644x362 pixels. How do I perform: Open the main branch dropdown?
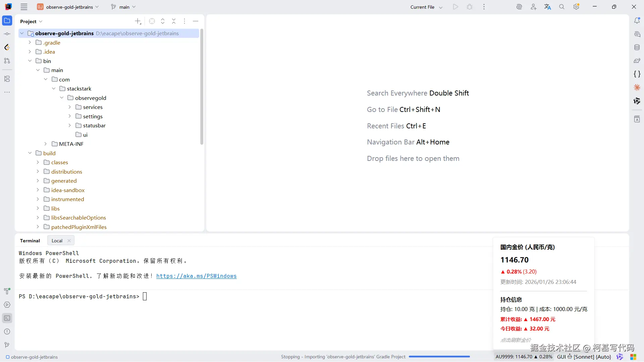pyautogui.click(x=123, y=7)
